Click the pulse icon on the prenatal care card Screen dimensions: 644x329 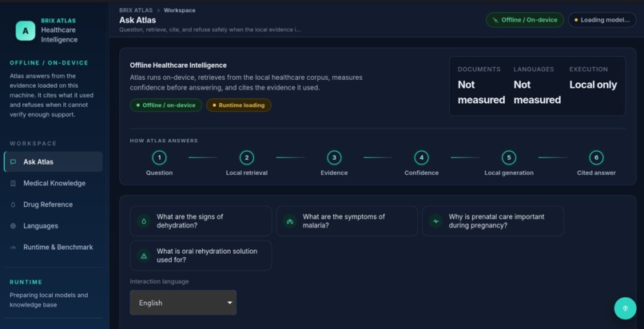[x=435, y=220]
